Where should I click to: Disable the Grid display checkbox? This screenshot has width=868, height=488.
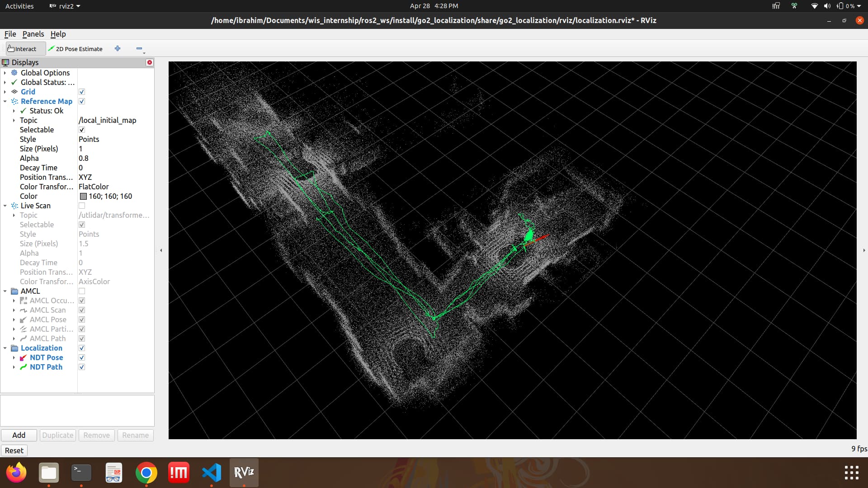coord(82,92)
